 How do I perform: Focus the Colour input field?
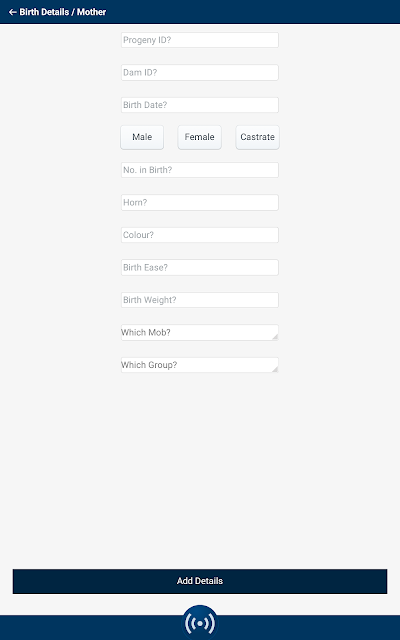200,235
